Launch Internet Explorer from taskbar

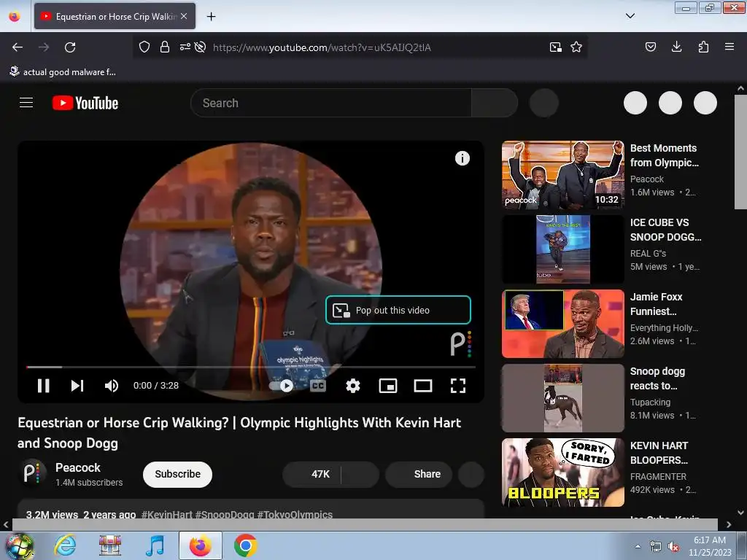click(x=65, y=545)
